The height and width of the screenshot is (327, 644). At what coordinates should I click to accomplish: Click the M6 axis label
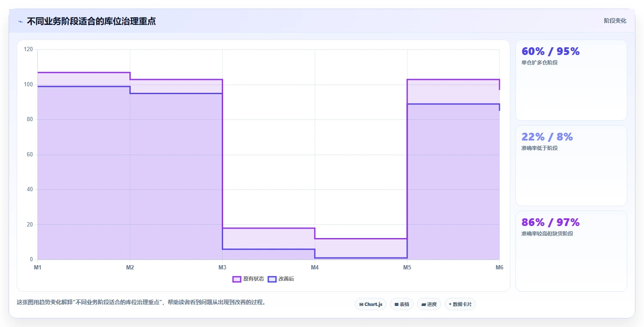click(499, 268)
